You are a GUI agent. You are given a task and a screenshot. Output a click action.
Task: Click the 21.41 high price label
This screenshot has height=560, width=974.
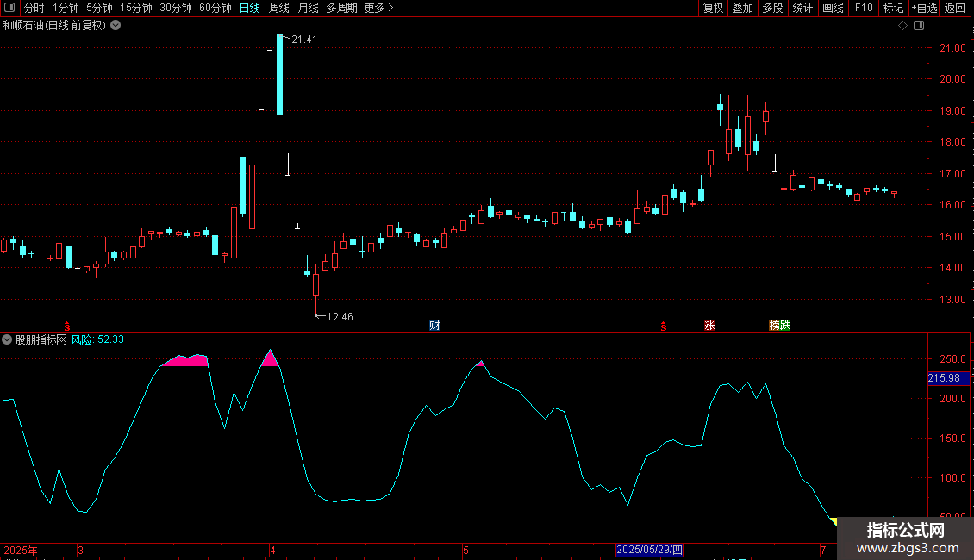[304, 40]
